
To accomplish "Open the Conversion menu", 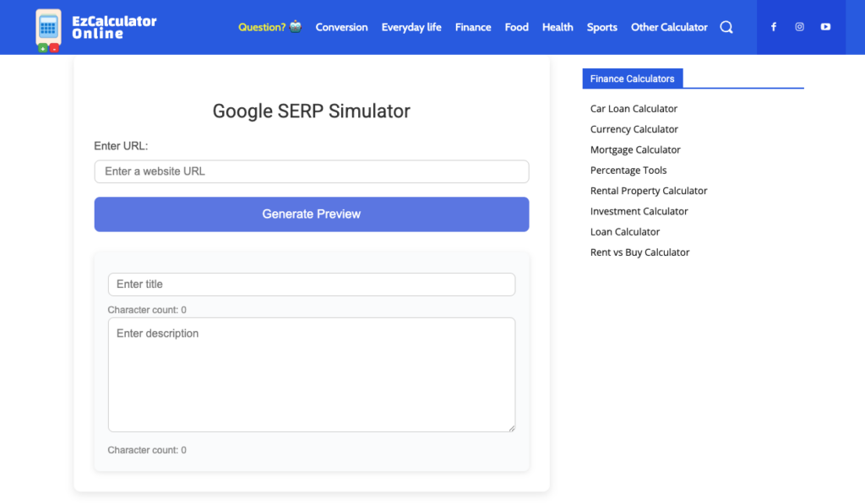I will coord(341,27).
